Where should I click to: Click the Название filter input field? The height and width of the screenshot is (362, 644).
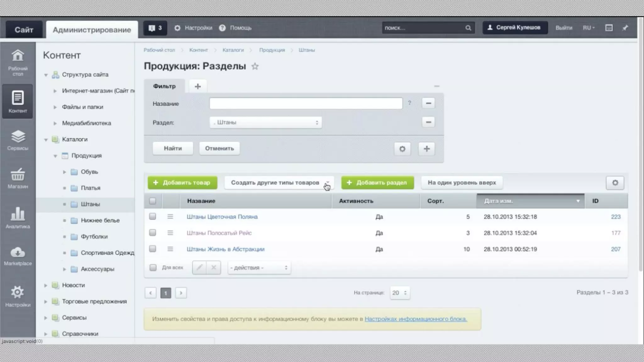click(x=306, y=103)
